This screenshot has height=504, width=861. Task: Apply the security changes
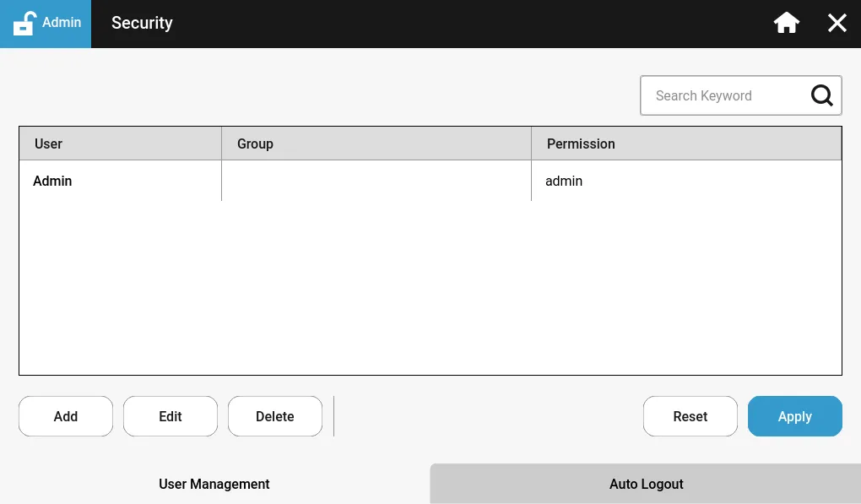click(x=794, y=416)
